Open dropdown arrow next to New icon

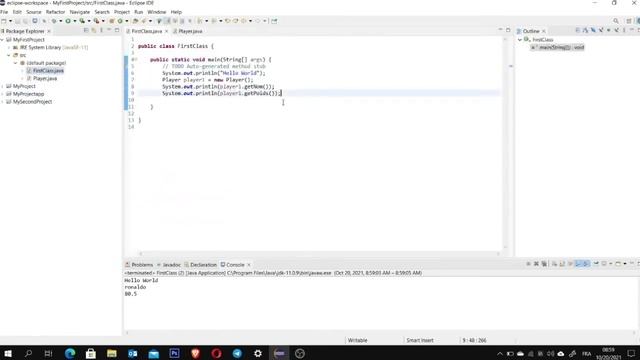(11, 21)
